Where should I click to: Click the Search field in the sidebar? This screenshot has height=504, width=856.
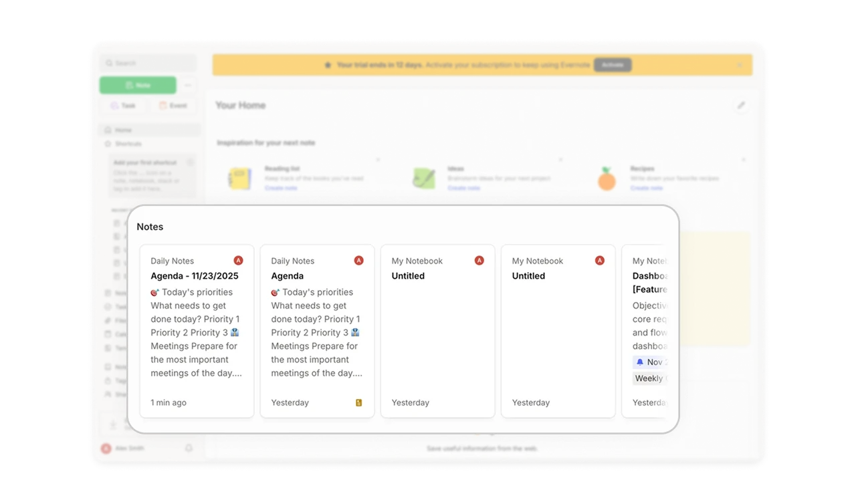pyautogui.click(x=148, y=63)
